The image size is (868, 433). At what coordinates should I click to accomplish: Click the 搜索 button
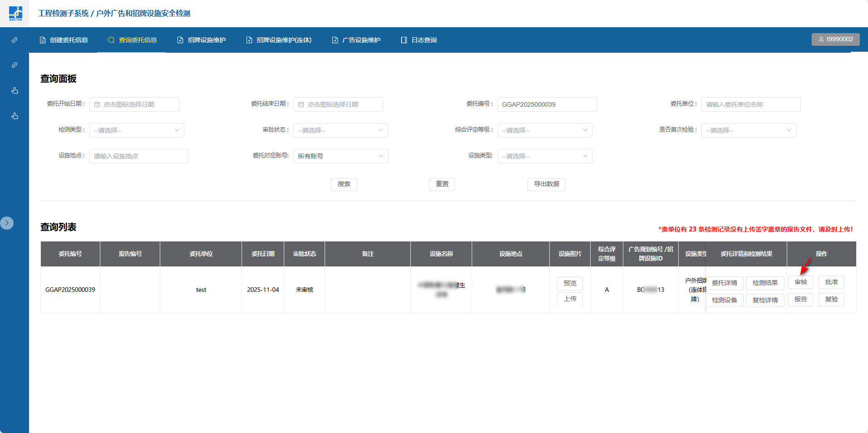point(344,184)
